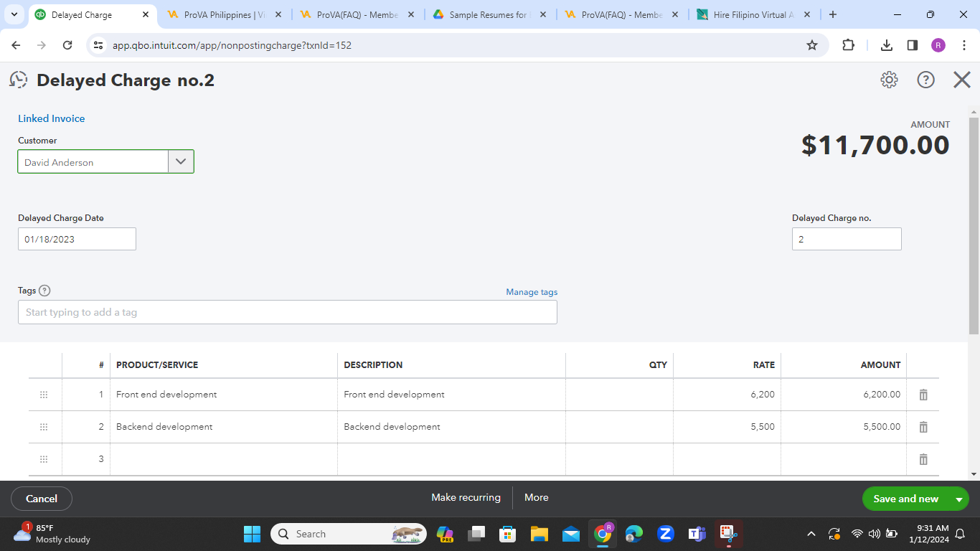Click the Cancel button
This screenshot has height=551, width=980.
42,499
